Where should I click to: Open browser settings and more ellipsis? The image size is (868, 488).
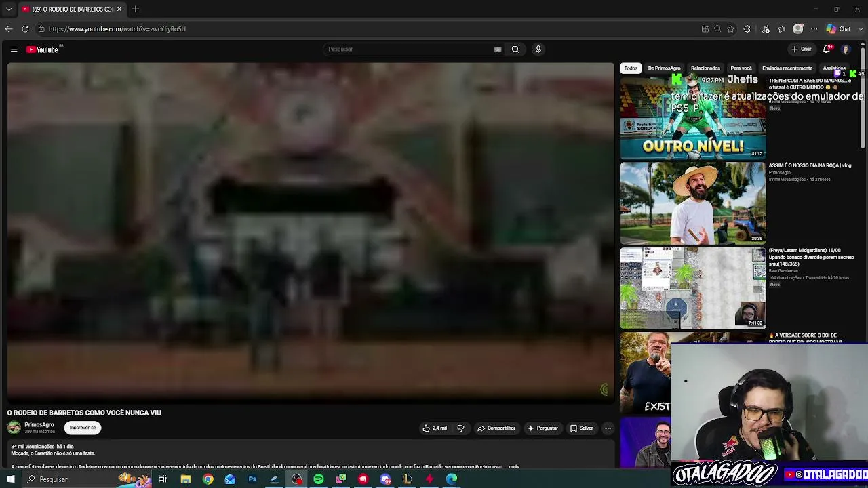pyautogui.click(x=814, y=29)
